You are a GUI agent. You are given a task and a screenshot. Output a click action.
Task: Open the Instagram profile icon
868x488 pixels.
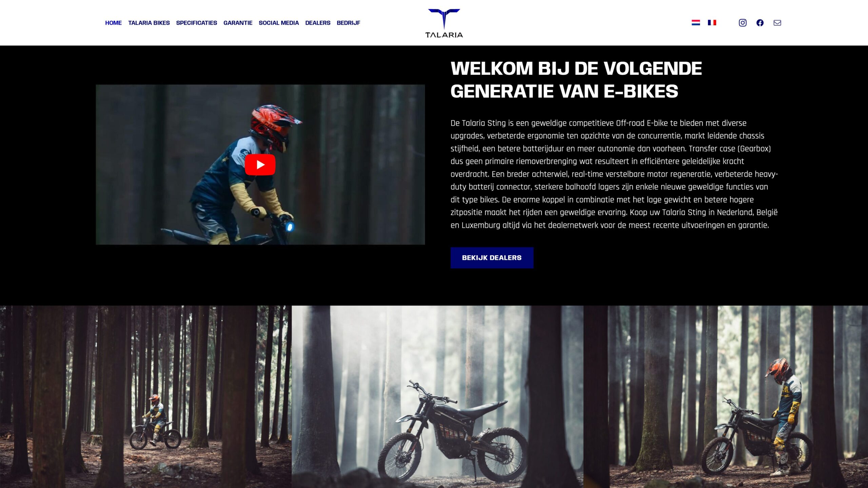point(743,23)
